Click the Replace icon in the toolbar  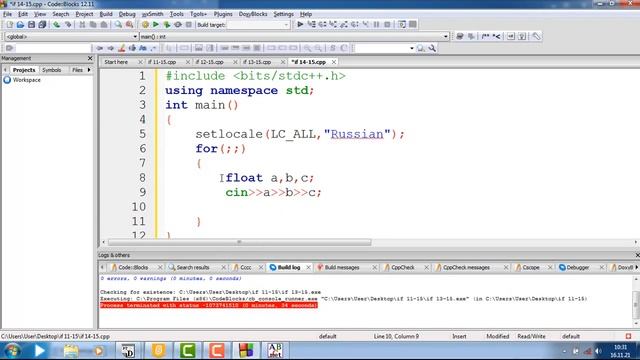click(129, 24)
